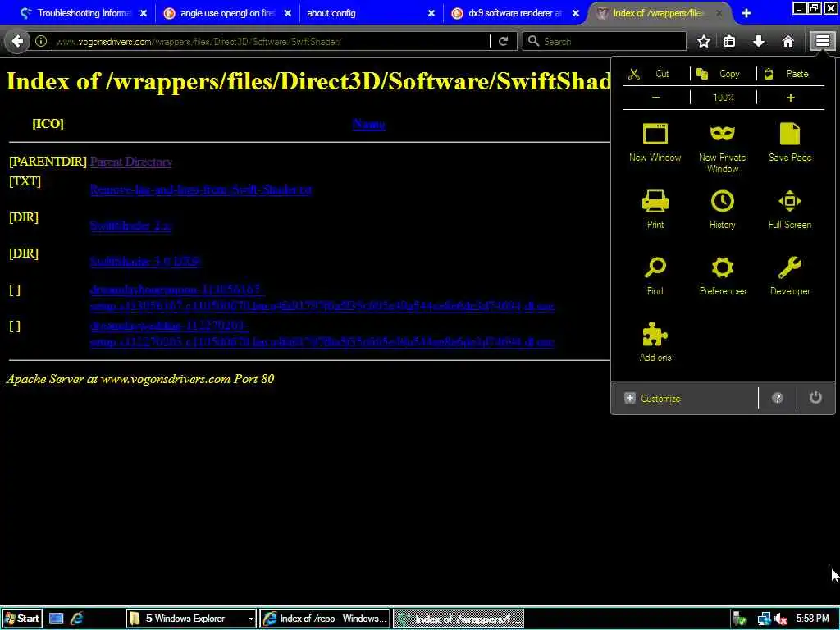The image size is (840, 630).
Task: Reset zoom at 100% label
Action: (724, 98)
